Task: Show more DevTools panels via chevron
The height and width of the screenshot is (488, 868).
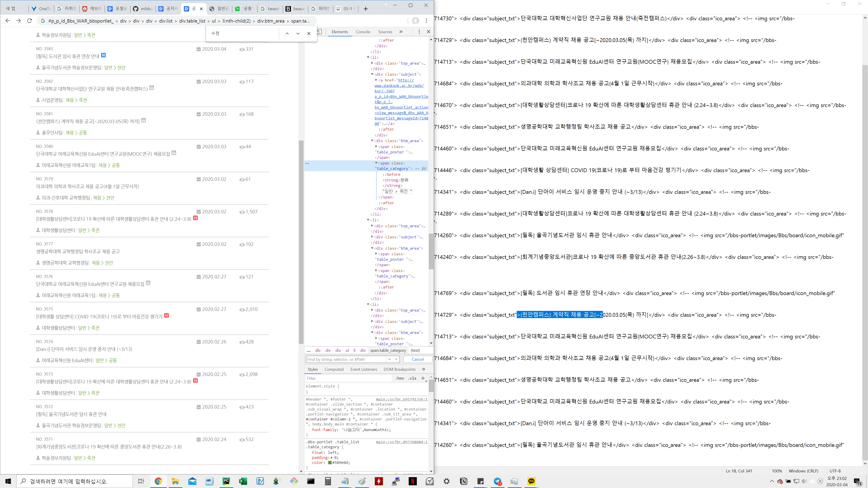Action: tap(401, 32)
